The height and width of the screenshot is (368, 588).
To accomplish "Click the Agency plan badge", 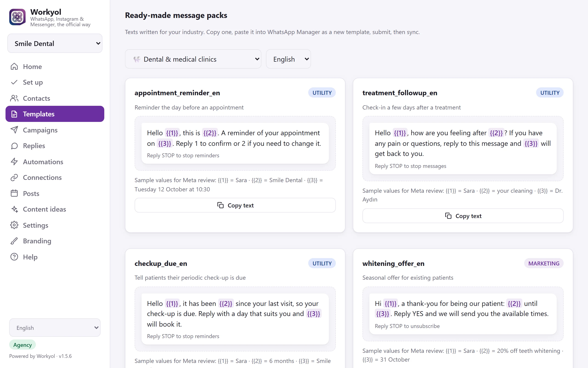I will [23, 345].
